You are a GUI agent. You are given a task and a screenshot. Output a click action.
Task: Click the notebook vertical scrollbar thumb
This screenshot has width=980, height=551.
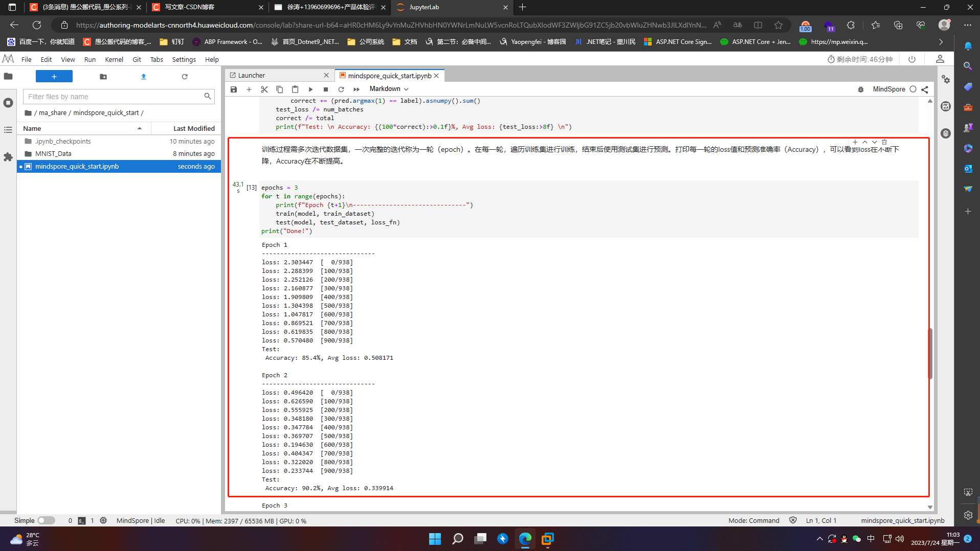coord(930,353)
